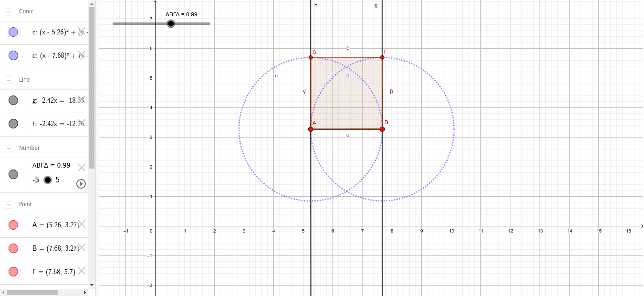Image resolution: width=644 pixels, height=297 pixels.
Task: Collapse the Number section
Action: coord(9,148)
